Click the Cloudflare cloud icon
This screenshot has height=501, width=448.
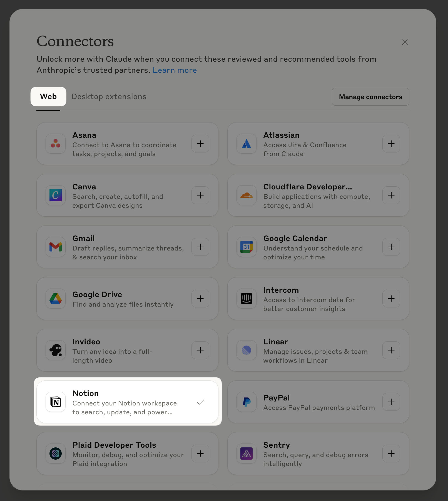pos(247,195)
